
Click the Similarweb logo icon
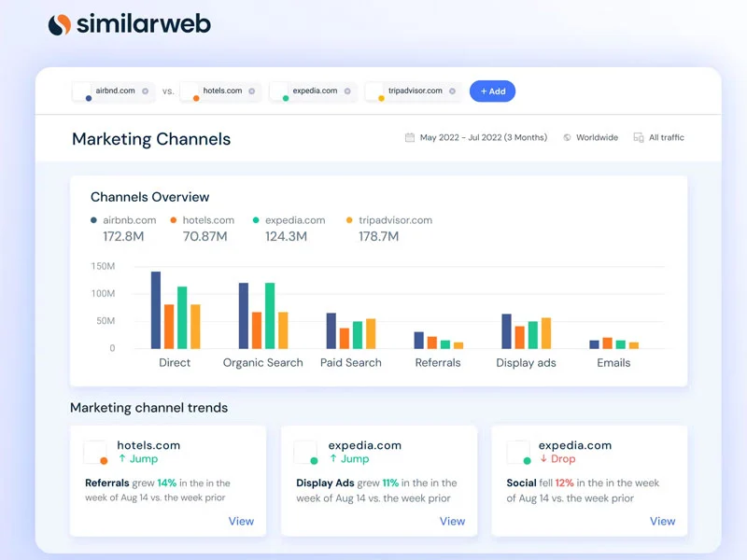tap(60, 25)
